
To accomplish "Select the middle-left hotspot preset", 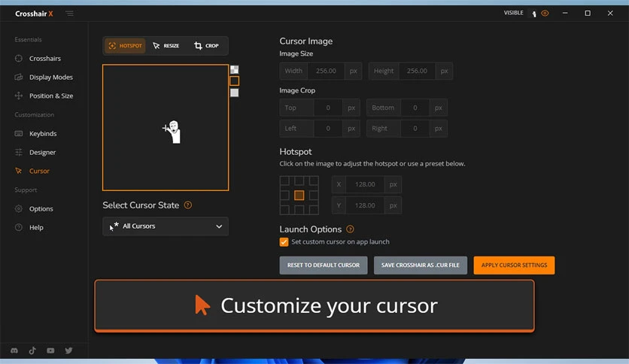I will (284, 196).
